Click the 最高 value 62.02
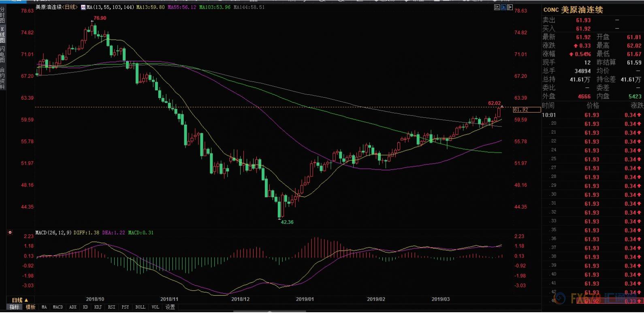 pyautogui.click(x=634, y=46)
